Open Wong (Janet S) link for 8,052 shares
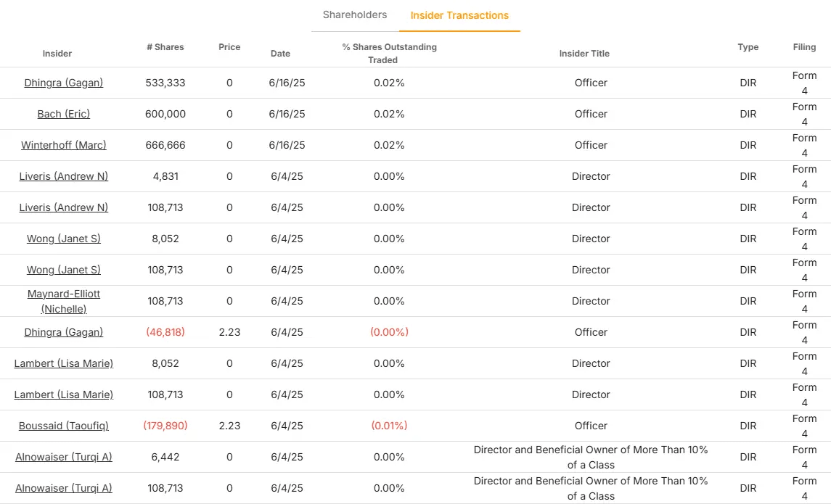Image resolution: width=831 pixels, height=504 pixels. pyautogui.click(x=64, y=239)
